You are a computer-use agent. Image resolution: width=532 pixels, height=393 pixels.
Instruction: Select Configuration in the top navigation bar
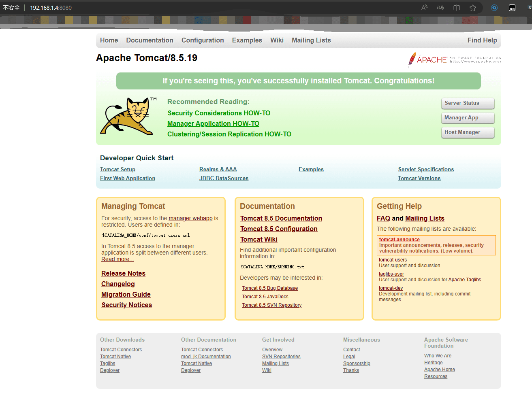click(203, 40)
